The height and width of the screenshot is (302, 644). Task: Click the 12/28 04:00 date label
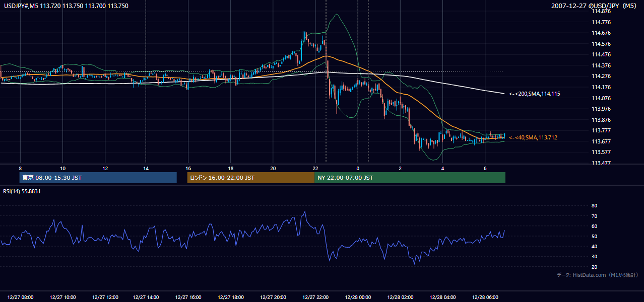tap(443, 297)
